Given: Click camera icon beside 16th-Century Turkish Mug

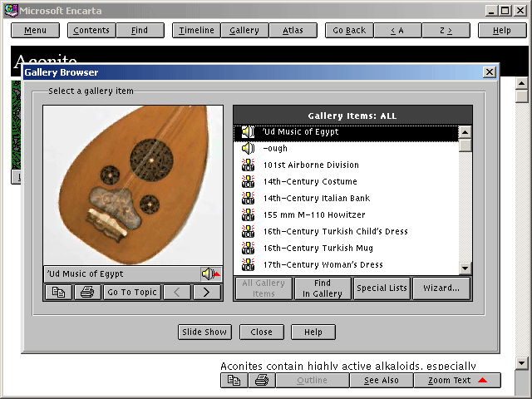Looking at the screenshot, I should tap(248, 248).
